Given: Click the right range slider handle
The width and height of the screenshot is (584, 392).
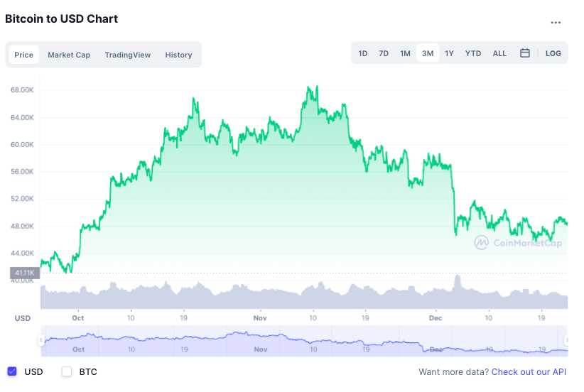Looking at the screenshot, I should coord(566,341).
